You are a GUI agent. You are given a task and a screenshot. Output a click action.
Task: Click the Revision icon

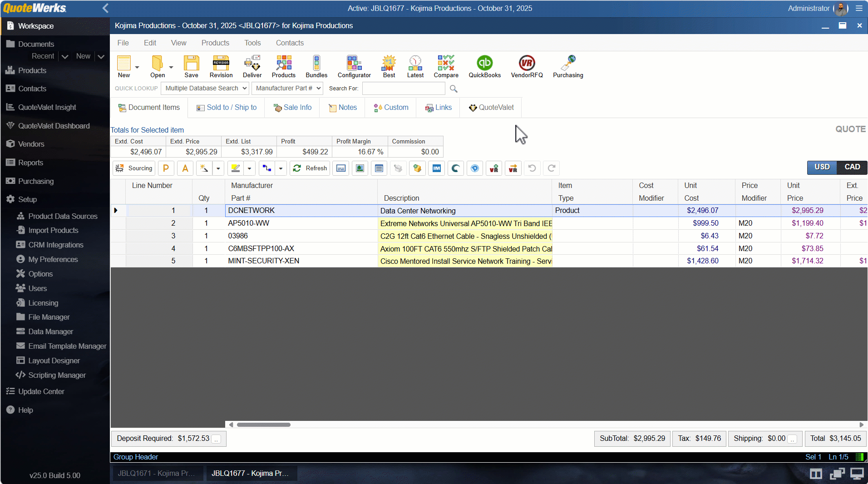click(x=221, y=66)
